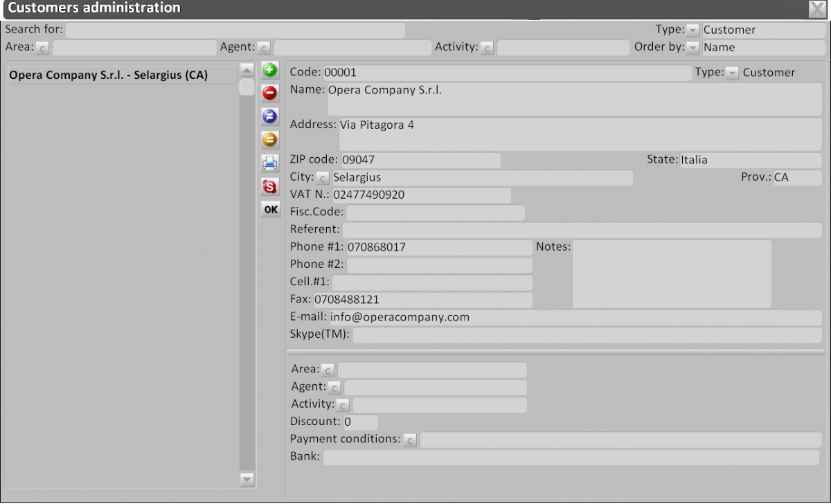Viewport: 831px width, 504px height.
Task: Click the Referent field
Action: [582, 230]
